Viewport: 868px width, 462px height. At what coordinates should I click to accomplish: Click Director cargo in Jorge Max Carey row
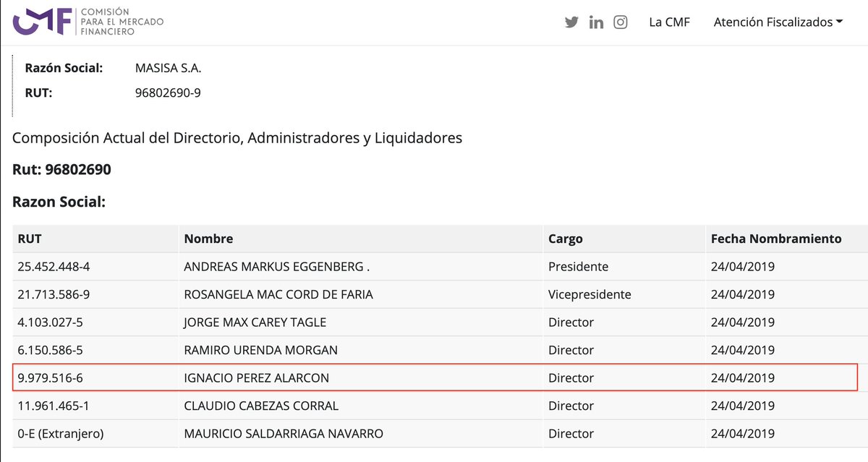tap(571, 322)
